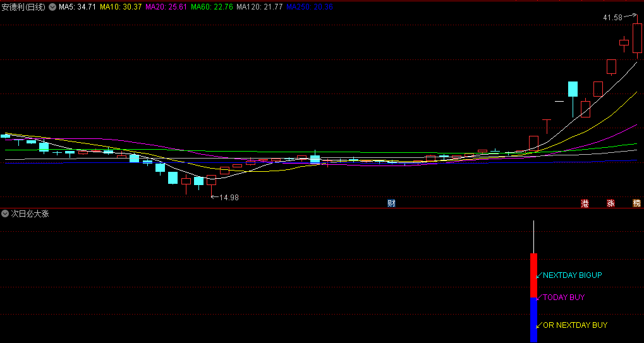This screenshot has width=644, height=343.
Task: Click the 安德利(日线) chart title
Action: click(x=24, y=7)
